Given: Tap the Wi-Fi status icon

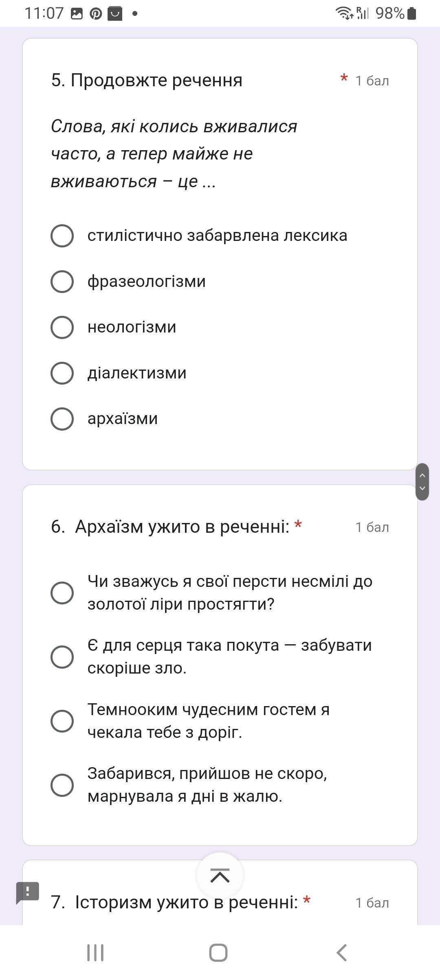Looking at the screenshot, I should coord(344,13).
